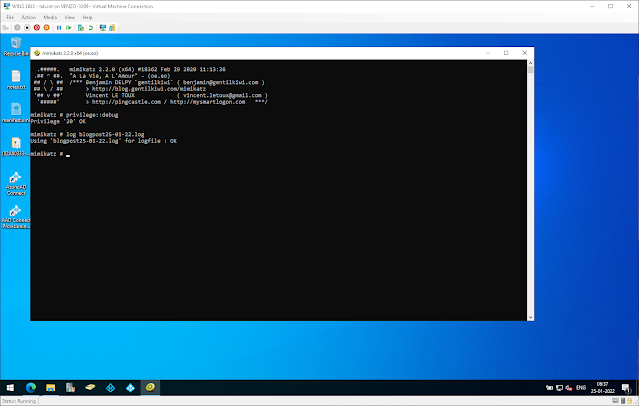Open the View menu

click(x=70, y=17)
